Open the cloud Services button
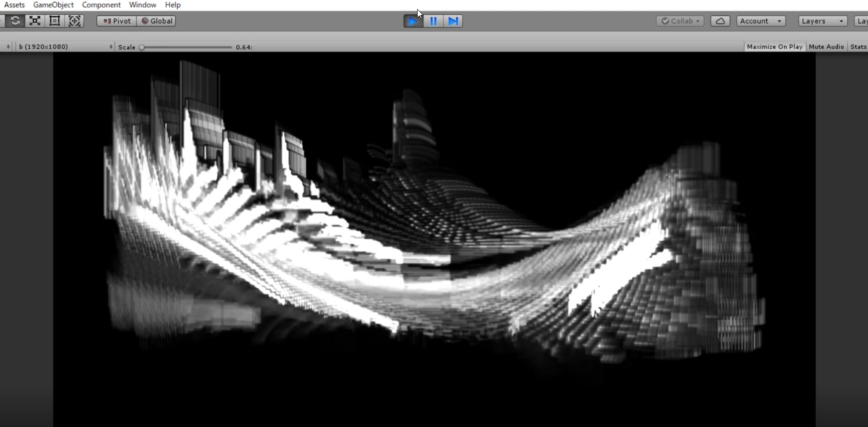Image resolution: width=868 pixels, height=427 pixels. pos(720,21)
